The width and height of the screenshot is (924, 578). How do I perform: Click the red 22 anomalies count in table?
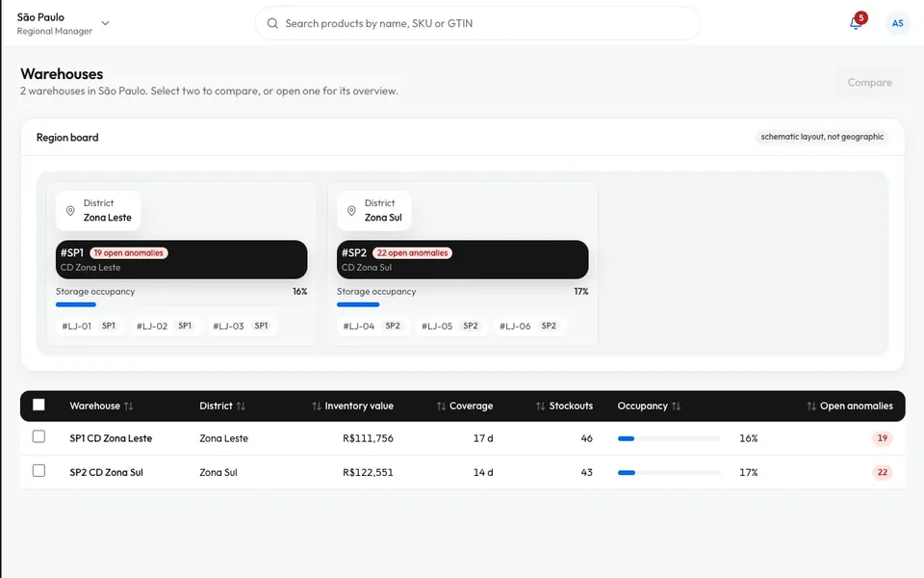(x=883, y=472)
